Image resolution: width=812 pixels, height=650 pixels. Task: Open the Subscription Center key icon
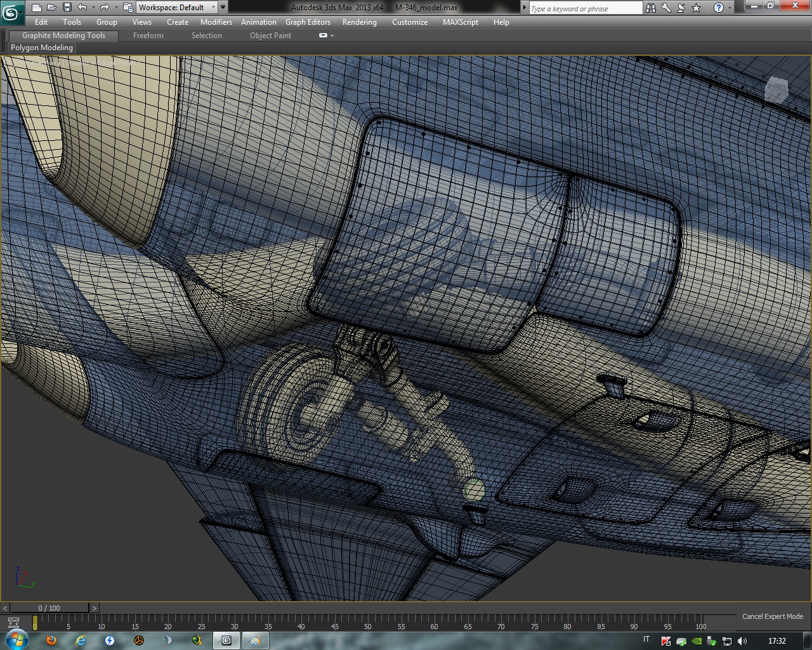666,8
